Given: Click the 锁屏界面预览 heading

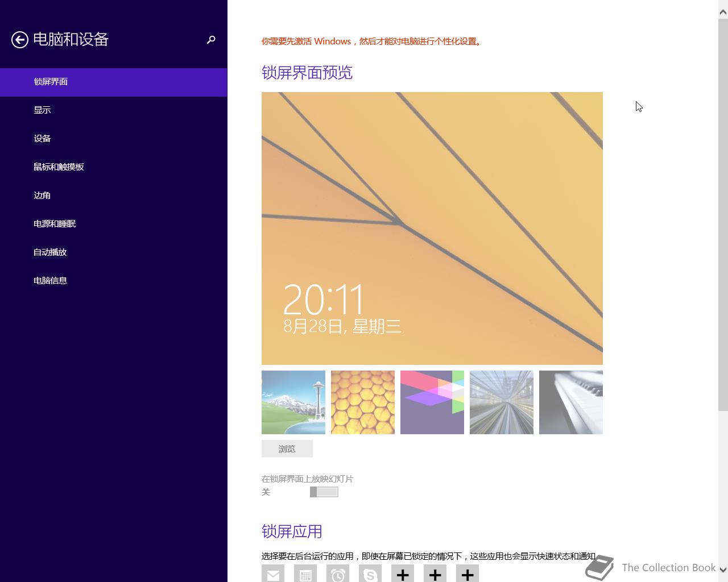Looking at the screenshot, I should pos(307,73).
